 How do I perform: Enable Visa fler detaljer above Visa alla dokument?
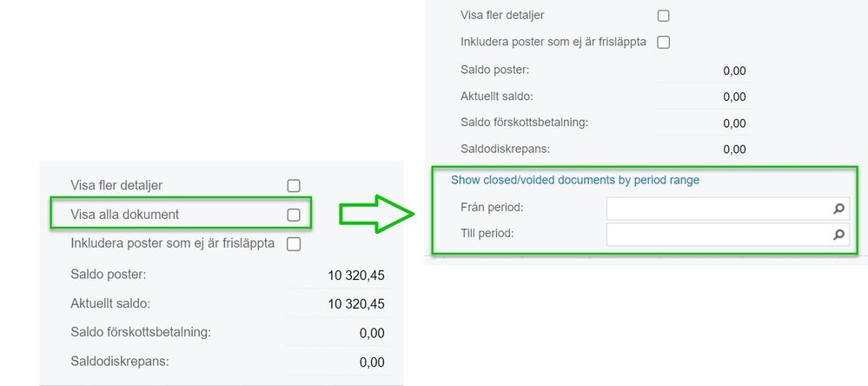click(294, 185)
